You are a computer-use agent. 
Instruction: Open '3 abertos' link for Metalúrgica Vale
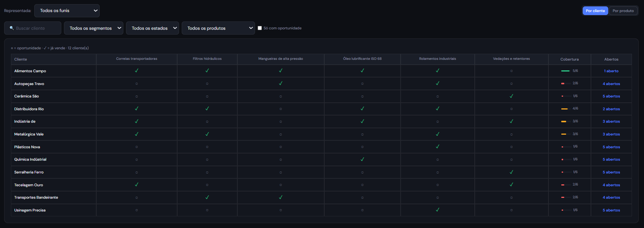coord(611,134)
